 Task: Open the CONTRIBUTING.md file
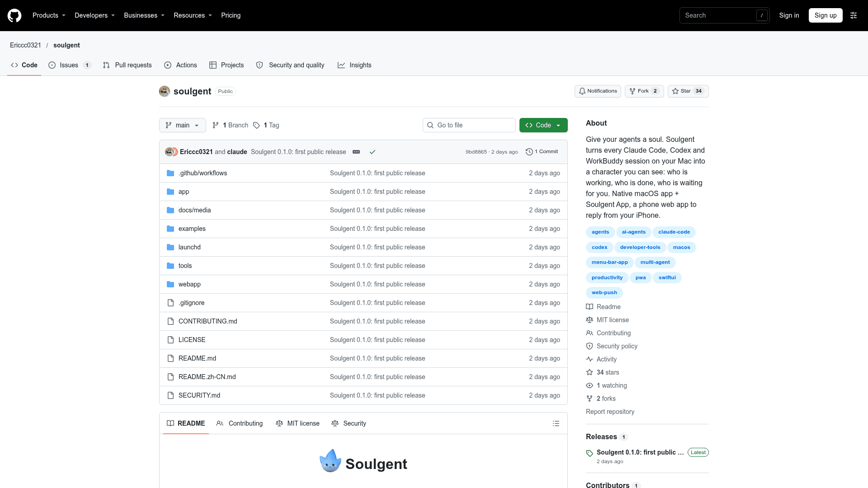(208, 321)
